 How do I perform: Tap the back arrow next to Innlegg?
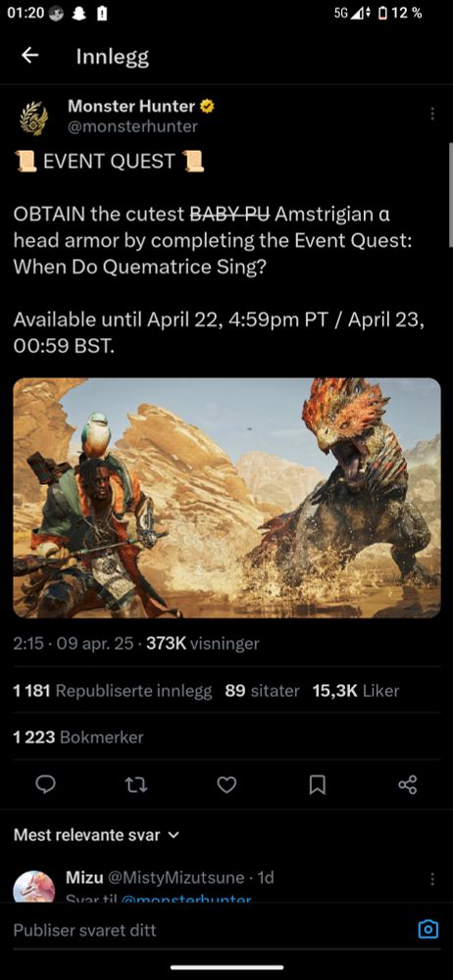[x=29, y=56]
